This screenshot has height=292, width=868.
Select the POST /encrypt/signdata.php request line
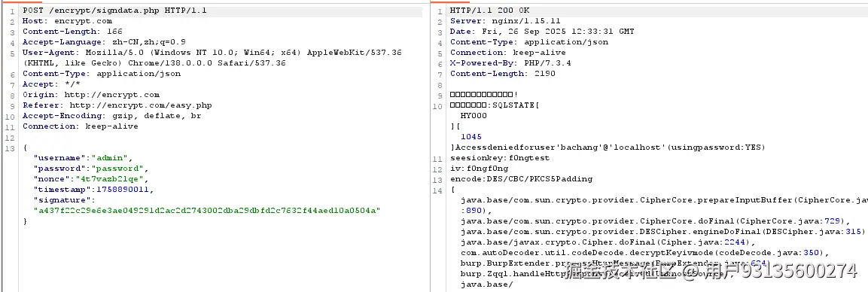pos(115,11)
